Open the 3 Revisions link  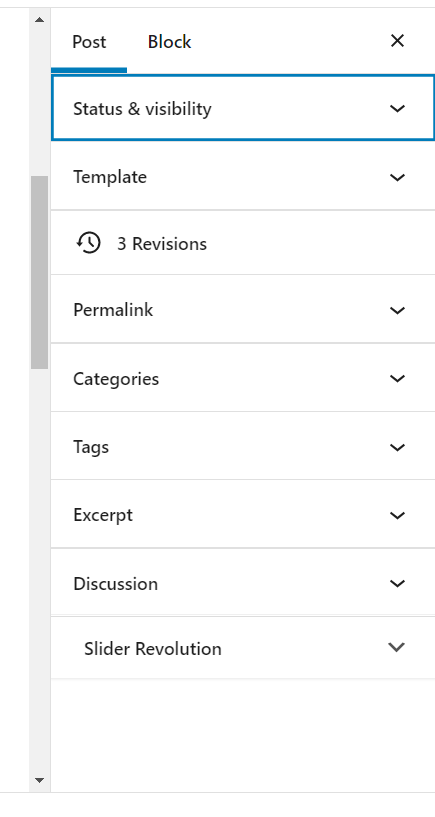point(161,244)
